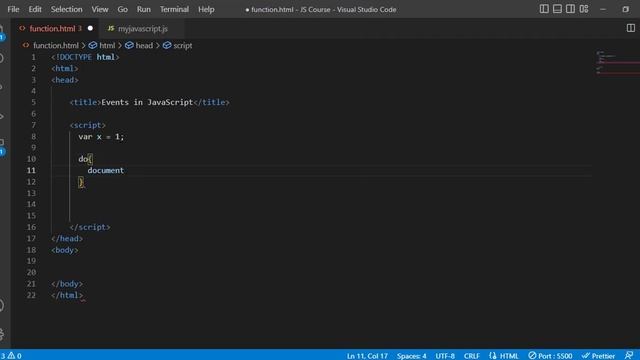This screenshot has height=360, width=640.
Task: Click the html file icon in breadcrumb
Action: tap(26, 45)
